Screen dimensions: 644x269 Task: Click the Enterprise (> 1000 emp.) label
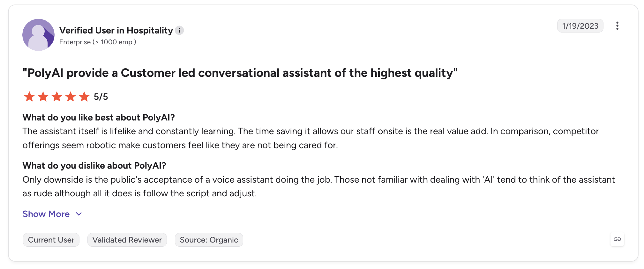[98, 42]
